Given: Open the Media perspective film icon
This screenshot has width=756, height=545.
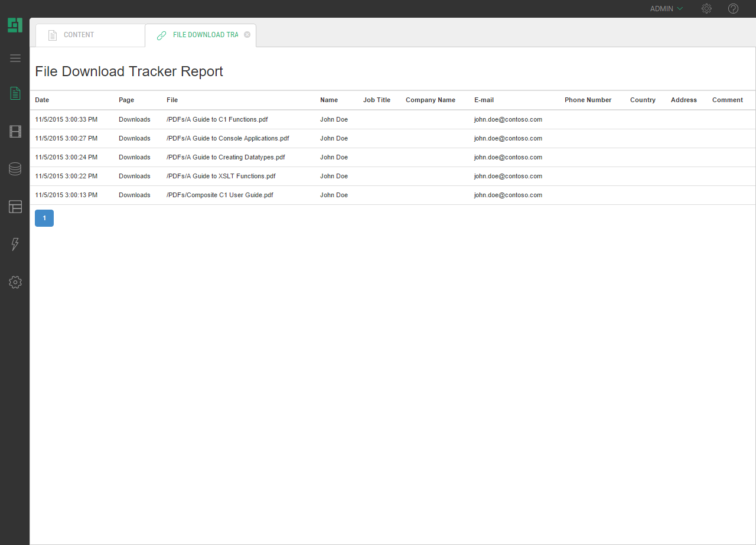Looking at the screenshot, I should pyautogui.click(x=15, y=131).
